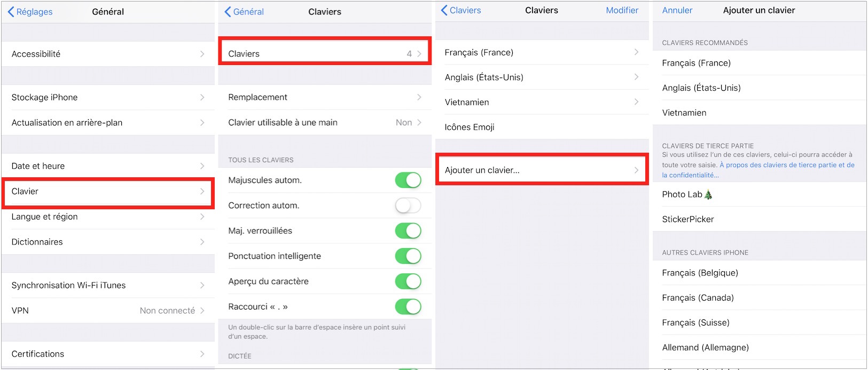This screenshot has width=868, height=370.
Task: Select Français (Belgique) keyboard
Action: [x=759, y=273]
